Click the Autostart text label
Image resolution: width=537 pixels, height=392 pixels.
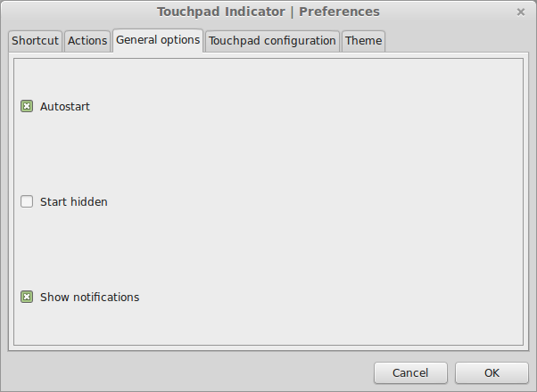(x=65, y=106)
